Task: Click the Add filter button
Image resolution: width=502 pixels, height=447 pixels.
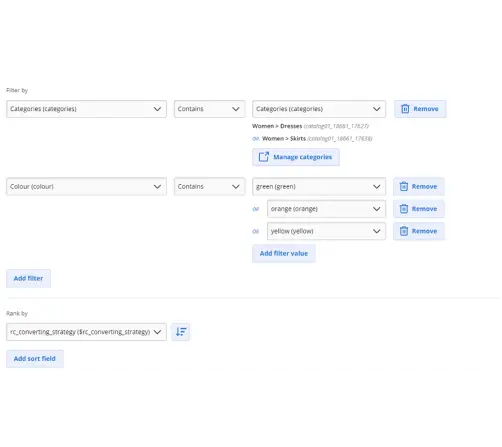Action: [28, 279]
